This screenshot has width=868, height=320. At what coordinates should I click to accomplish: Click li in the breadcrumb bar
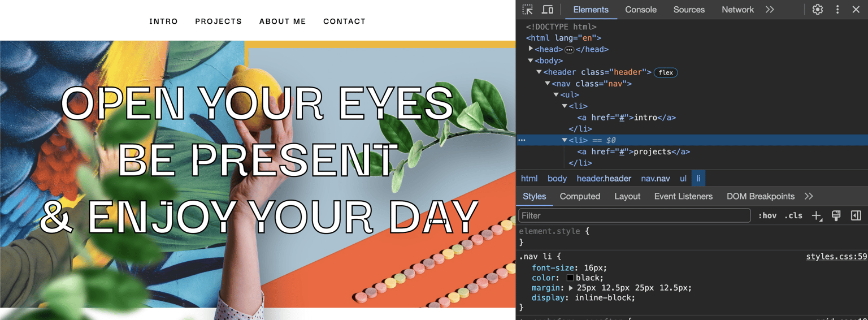(698, 178)
